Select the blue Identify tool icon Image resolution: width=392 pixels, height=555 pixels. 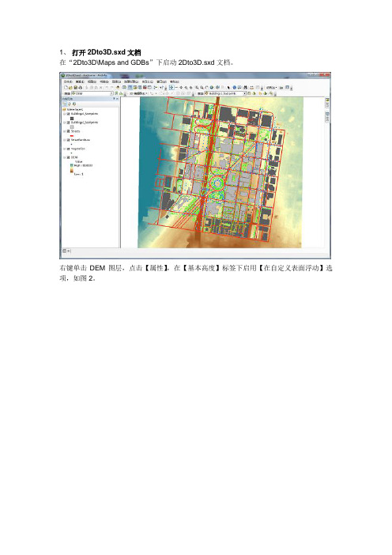coord(235,88)
